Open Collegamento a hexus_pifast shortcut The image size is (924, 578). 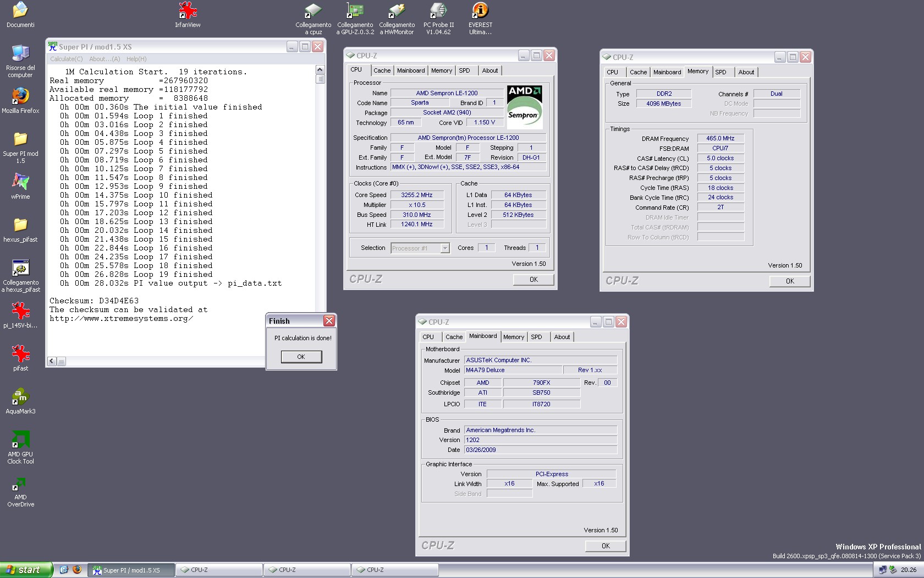[20, 276]
